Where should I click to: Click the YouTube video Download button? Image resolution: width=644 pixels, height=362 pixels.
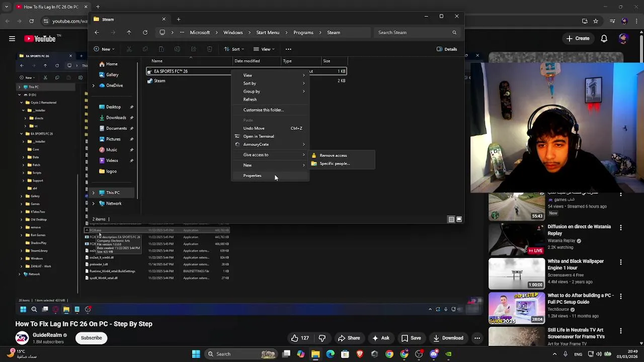point(447,338)
